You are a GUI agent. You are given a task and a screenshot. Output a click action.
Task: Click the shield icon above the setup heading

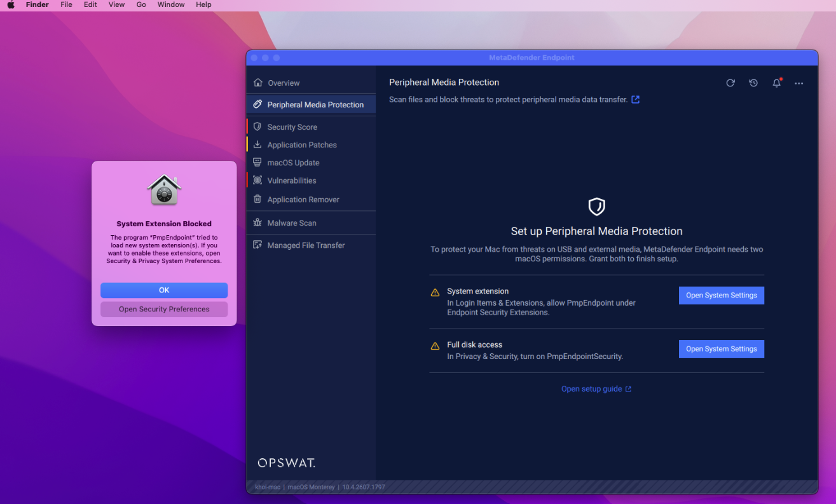tap(596, 207)
